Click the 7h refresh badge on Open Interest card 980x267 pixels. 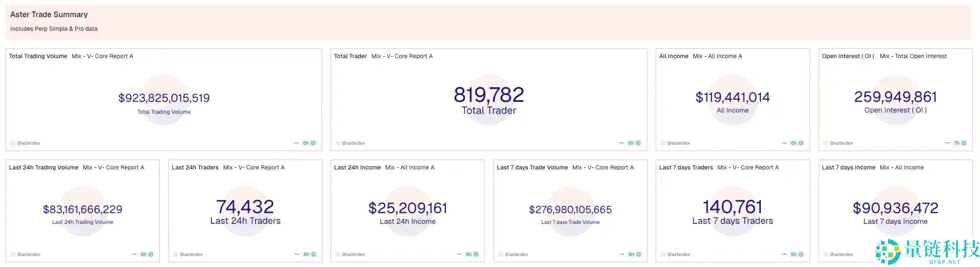[x=960, y=143]
